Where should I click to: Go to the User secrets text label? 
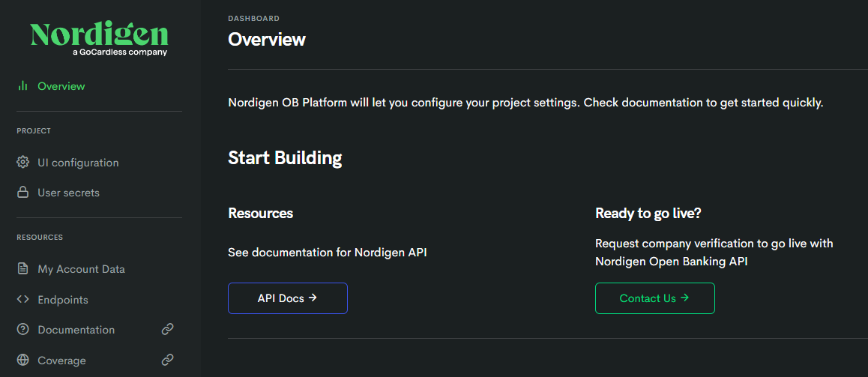pos(68,193)
